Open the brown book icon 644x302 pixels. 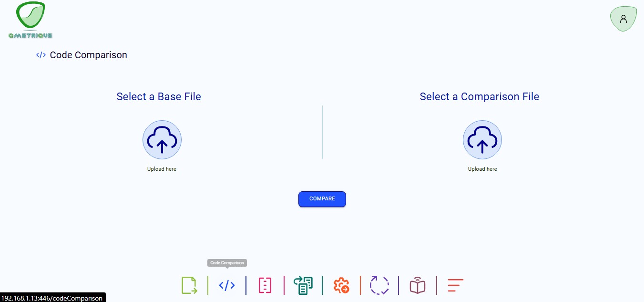[418, 285]
